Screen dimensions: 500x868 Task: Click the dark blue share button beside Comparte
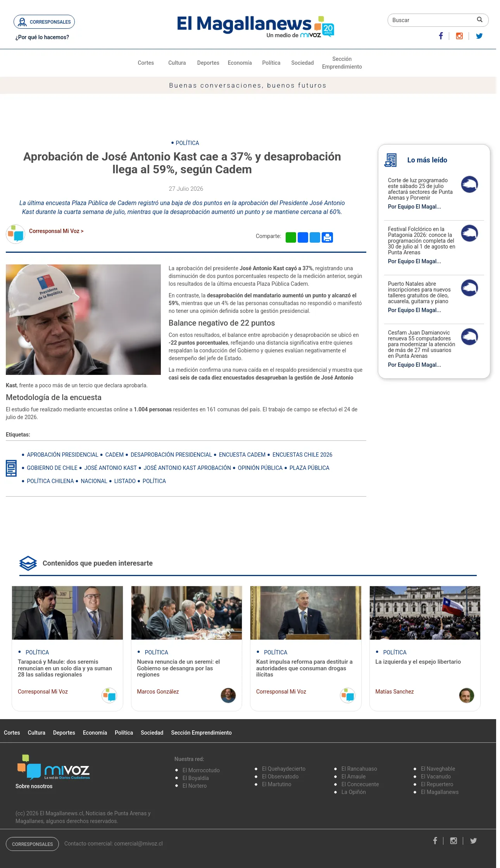click(303, 237)
